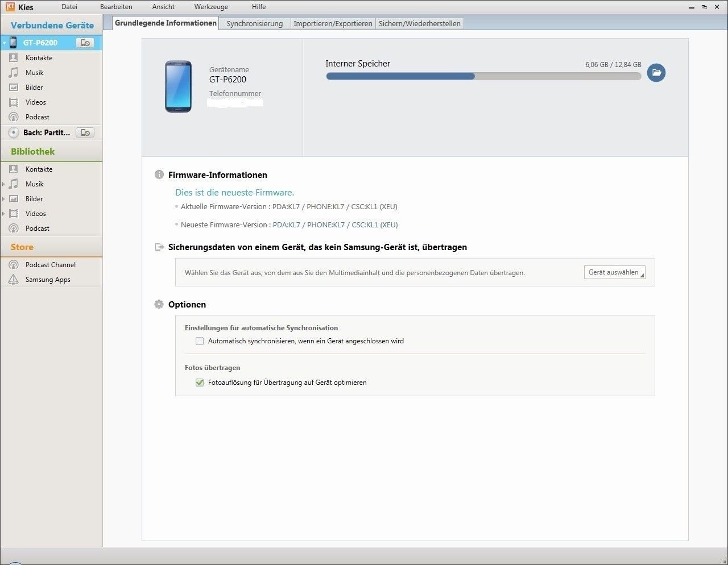The width and height of the screenshot is (728, 565).
Task: Click the gear icon beside Optionen
Action: point(159,304)
